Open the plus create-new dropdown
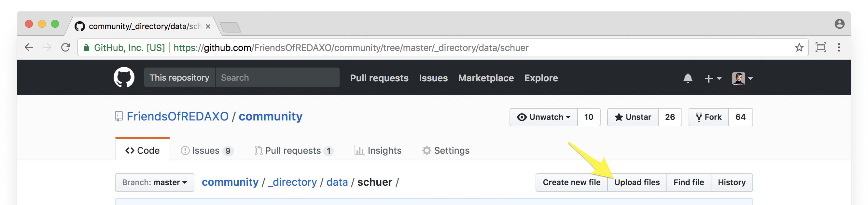 (712, 78)
